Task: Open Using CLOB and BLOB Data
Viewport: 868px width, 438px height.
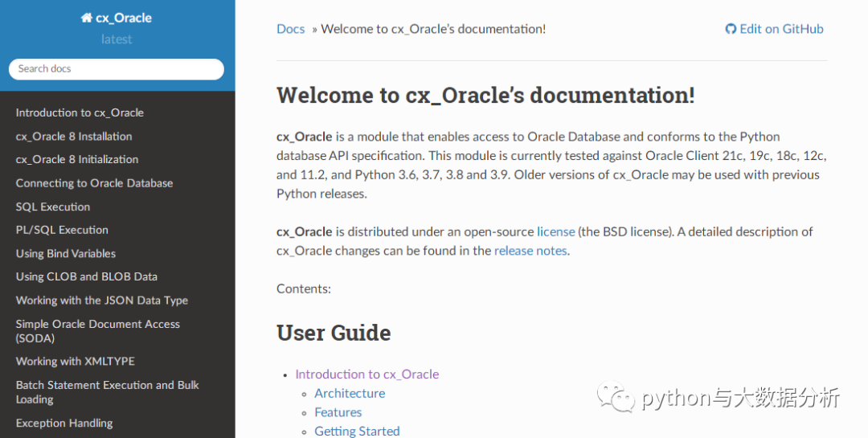Action: (x=86, y=277)
